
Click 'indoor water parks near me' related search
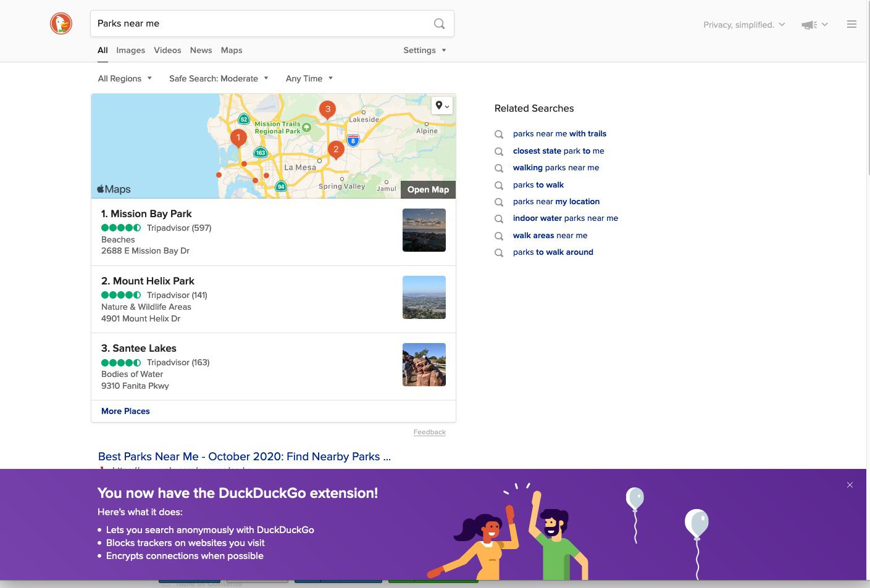(x=566, y=218)
